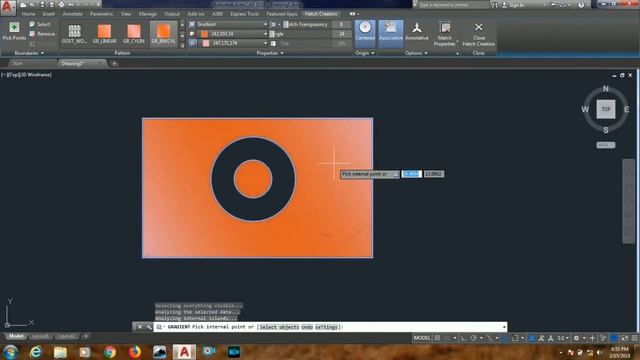Image resolution: width=640 pixels, height=360 pixels.
Task: Open the Annotate ribbon tab
Action: tap(72, 14)
